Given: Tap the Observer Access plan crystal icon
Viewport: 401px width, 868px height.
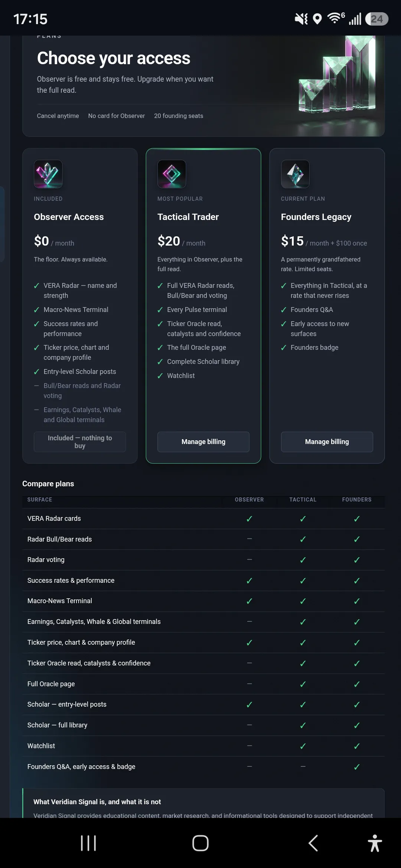Looking at the screenshot, I should (48, 174).
